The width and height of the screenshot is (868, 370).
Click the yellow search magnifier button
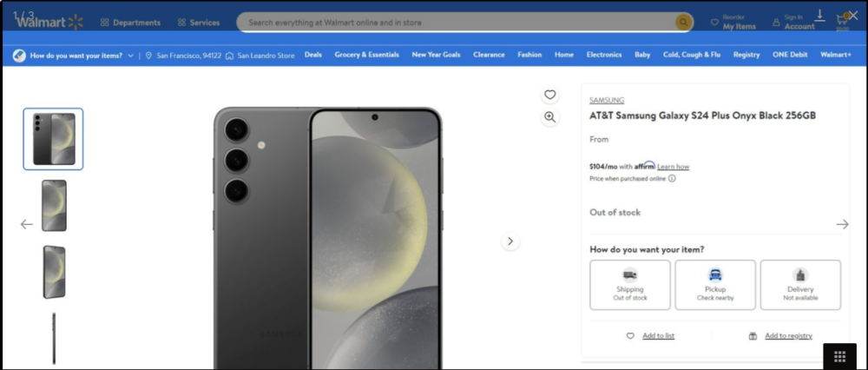coord(684,23)
